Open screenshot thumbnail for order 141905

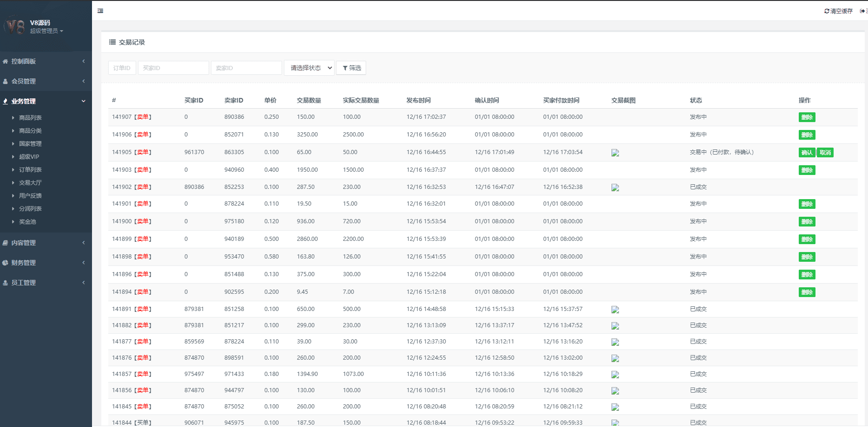click(x=615, y=153)
